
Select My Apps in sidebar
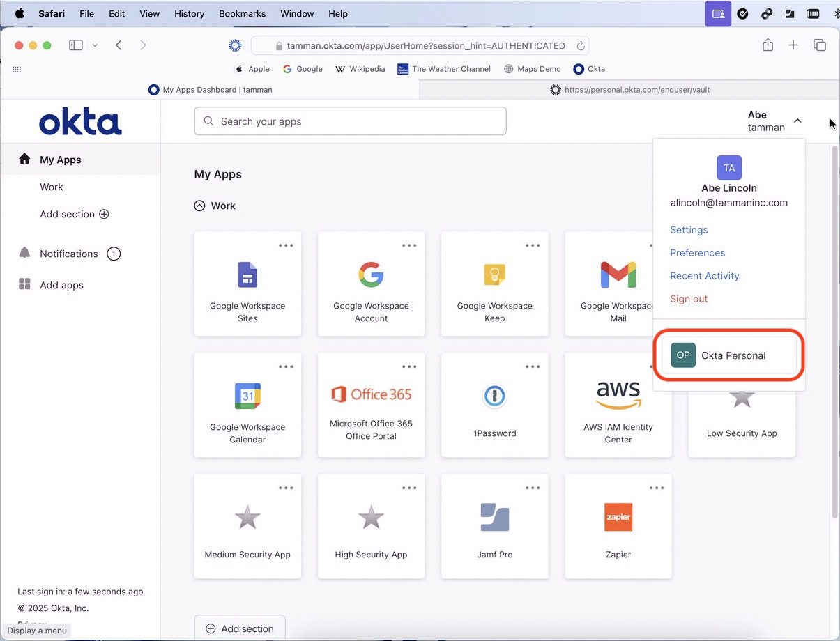pos(80,160)
